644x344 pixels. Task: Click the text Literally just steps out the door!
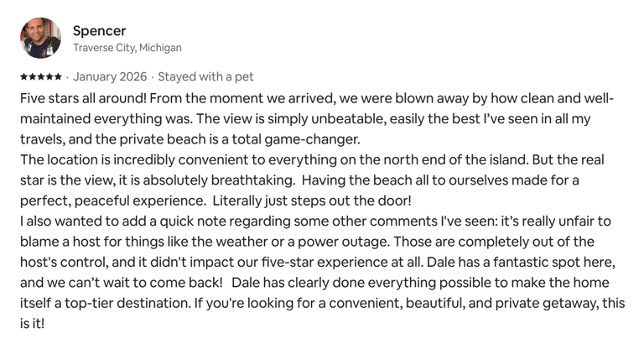[x=312, y=201]
